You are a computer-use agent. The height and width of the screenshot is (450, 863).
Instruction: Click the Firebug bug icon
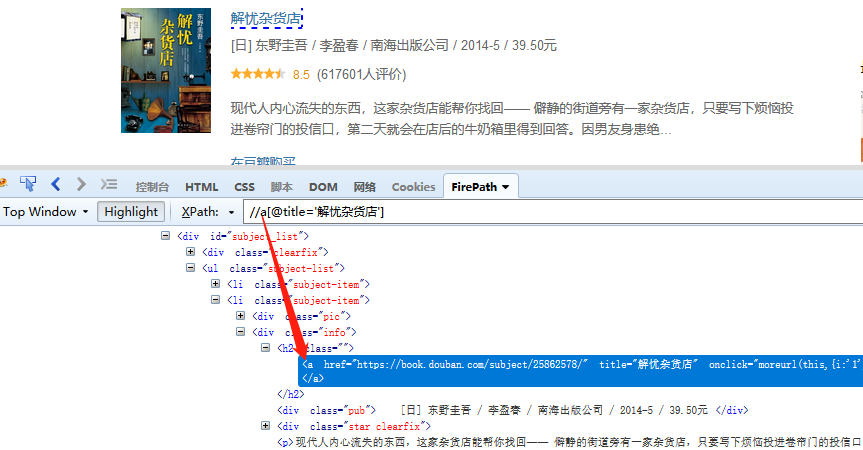pyautogui.click(x=3, y=184)
